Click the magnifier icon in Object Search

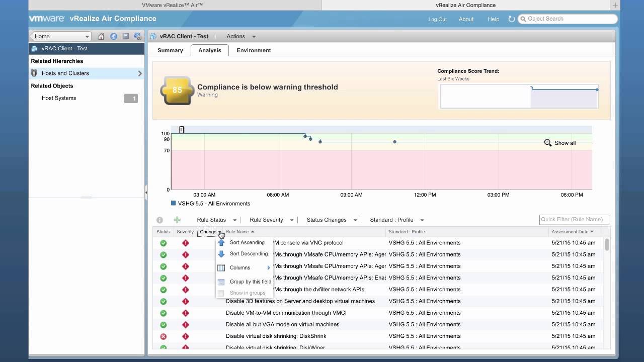[x=523, y=19]
